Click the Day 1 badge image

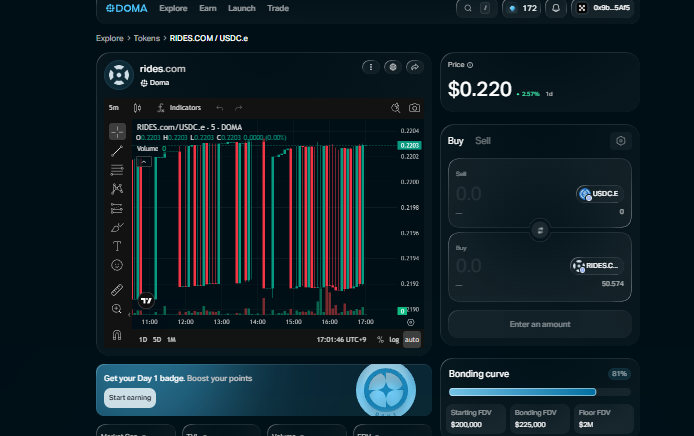386,390
